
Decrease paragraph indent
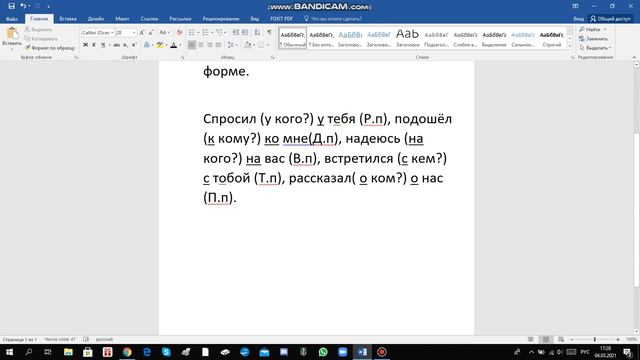pos(236,32)
